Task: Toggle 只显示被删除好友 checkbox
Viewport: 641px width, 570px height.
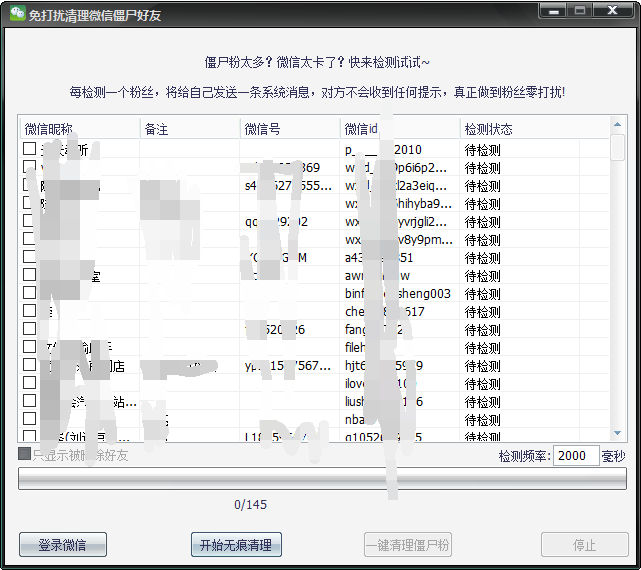Action: (25, 454)
